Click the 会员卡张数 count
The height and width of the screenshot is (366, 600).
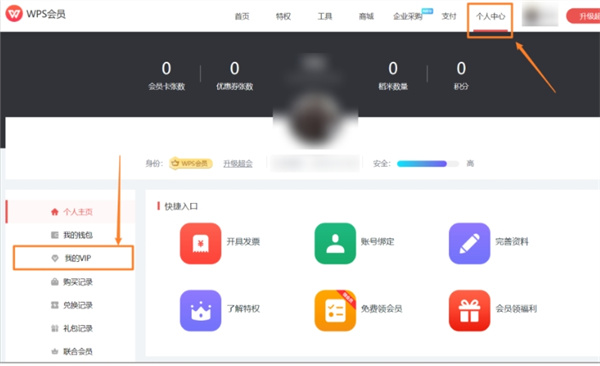[166, 69]
